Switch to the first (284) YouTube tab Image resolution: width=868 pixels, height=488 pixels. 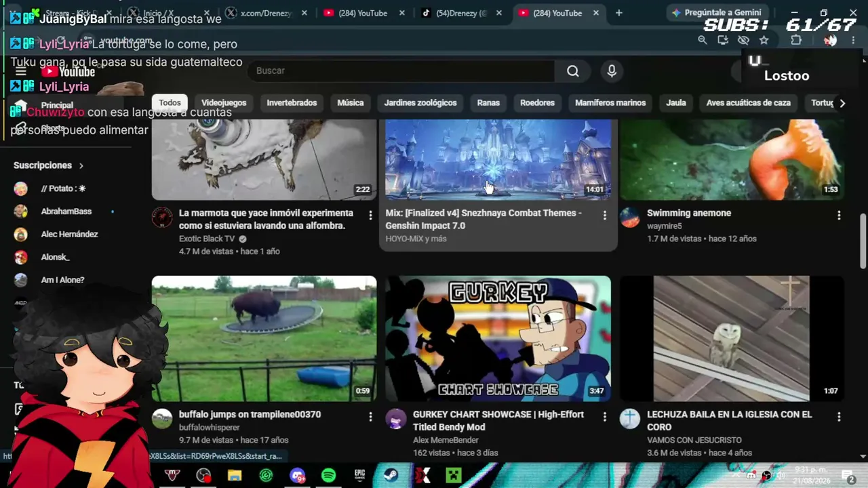click(x=364, y=13)
